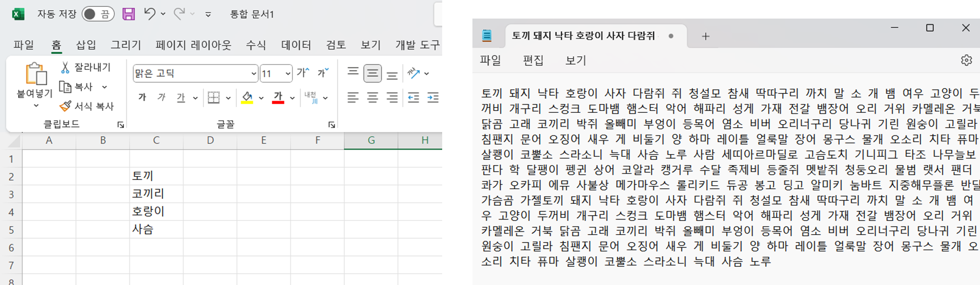This screenshot has height=285, width=980.
Task: Undo the last action in Excel
Action: [149, 14]
